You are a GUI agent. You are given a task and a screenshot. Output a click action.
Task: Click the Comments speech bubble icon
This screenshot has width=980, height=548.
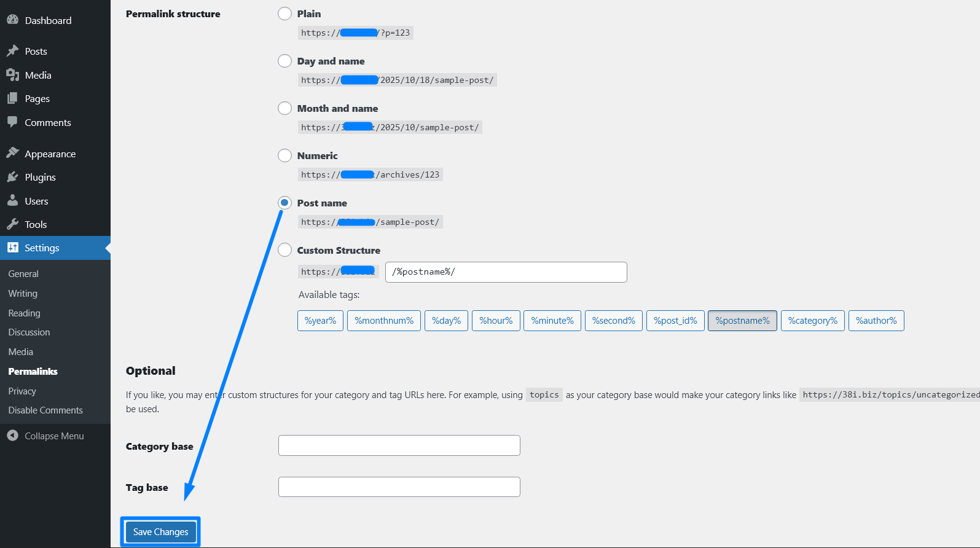(x=12, y=122)
